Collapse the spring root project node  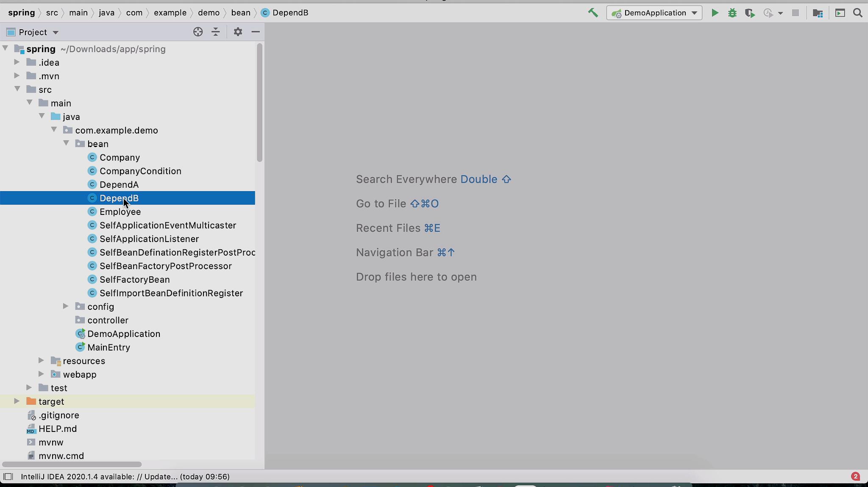point(5,48)
